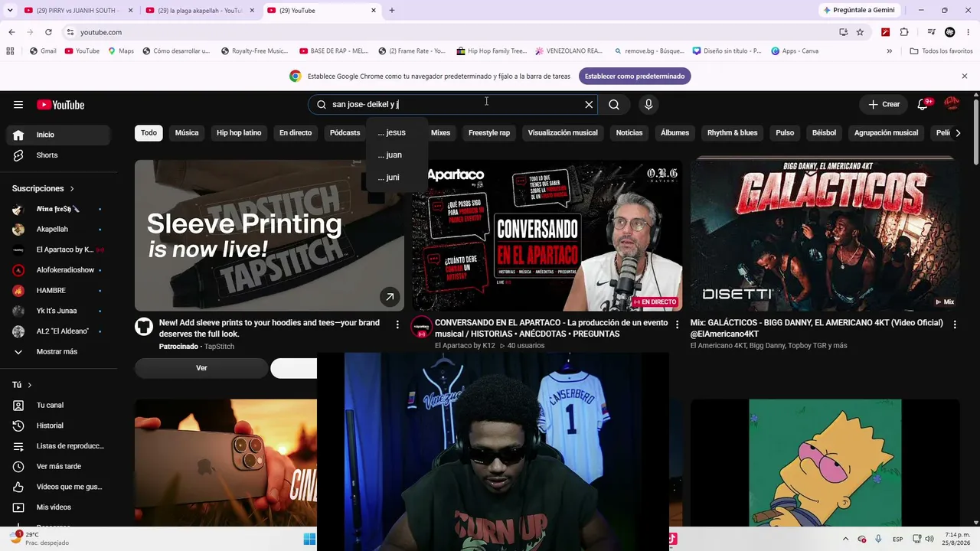Choose the '... jesus' search suggestion

pyautogui.click(x=396, y=132)
